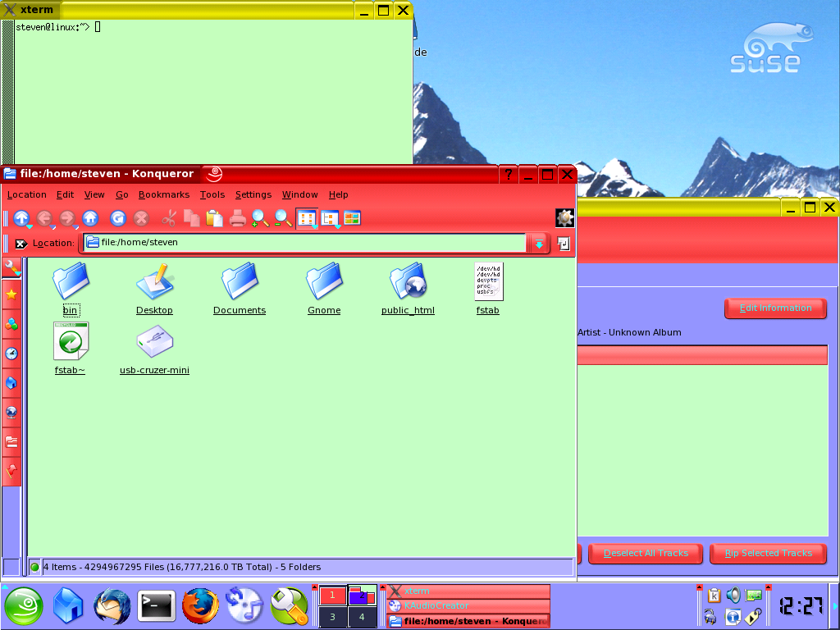Click the greyed Back arrow in Konqueror toolbar
Viewport: 840px width, 630px height.
point(44,217)
